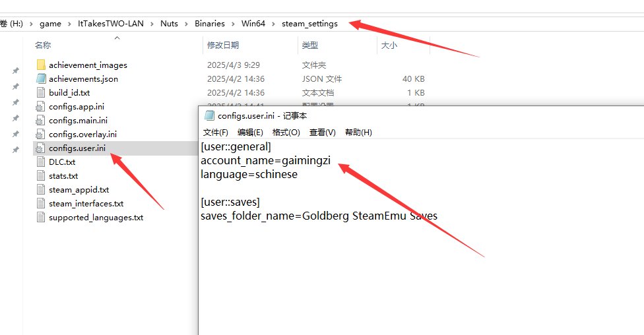Select the achievements.json file icon
Image resolution: width=644 pixels, height=335 pixels.
[41, 78]
